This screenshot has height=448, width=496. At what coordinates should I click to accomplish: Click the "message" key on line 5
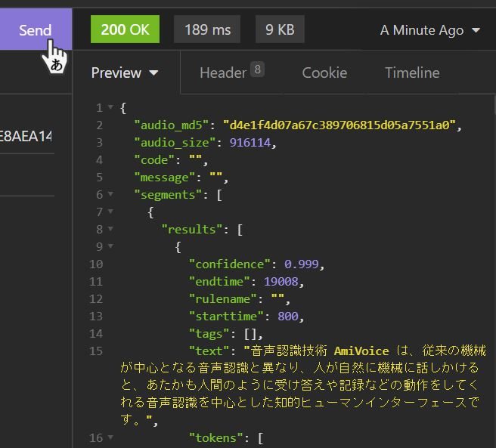pos(165,178)
